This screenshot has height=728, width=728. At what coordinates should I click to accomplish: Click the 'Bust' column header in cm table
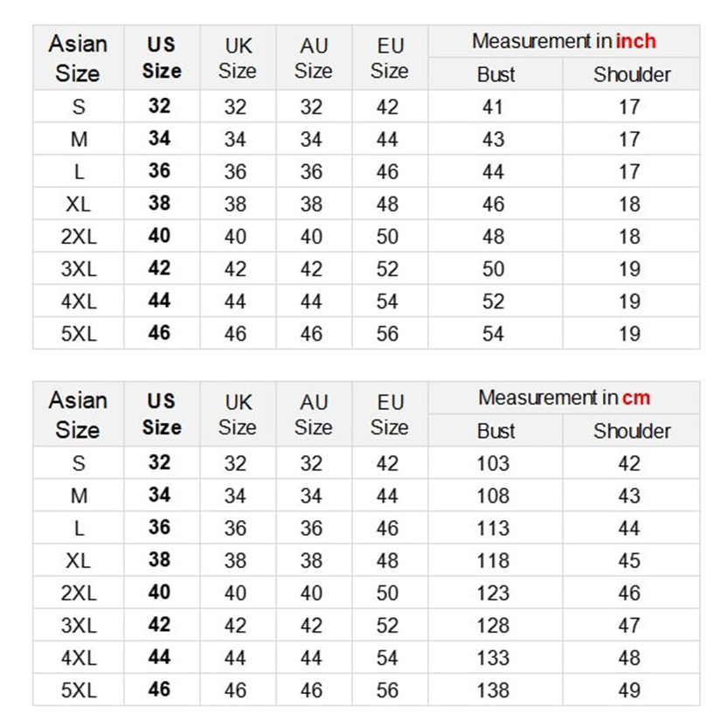pos(496,431)
